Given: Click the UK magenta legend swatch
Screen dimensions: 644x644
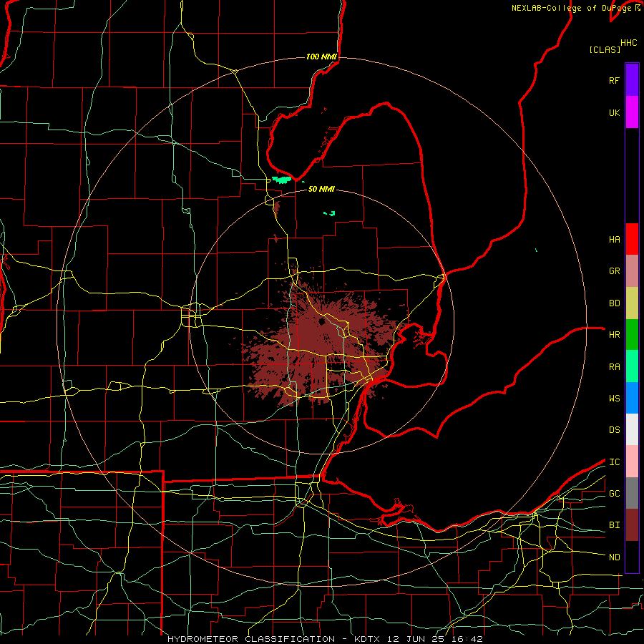Looking at the screenshot, I should [x=632, y=112].
